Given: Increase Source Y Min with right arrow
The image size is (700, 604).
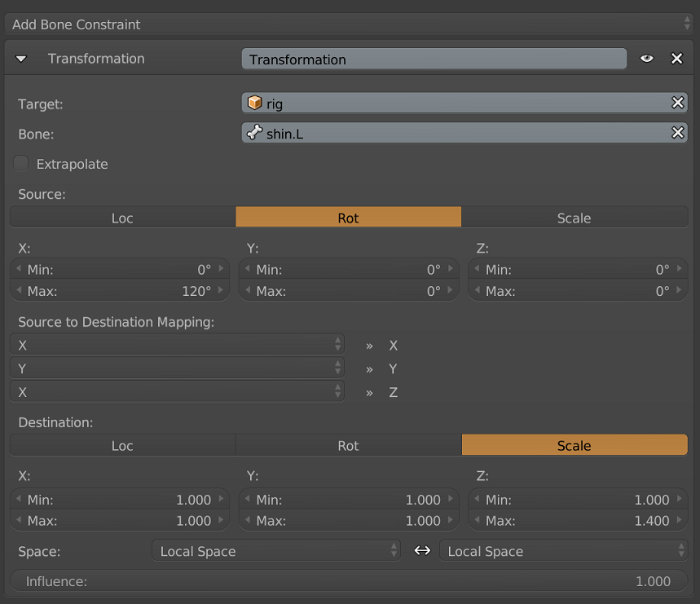Looking at the screenshot, I should [x=451, y=269].
